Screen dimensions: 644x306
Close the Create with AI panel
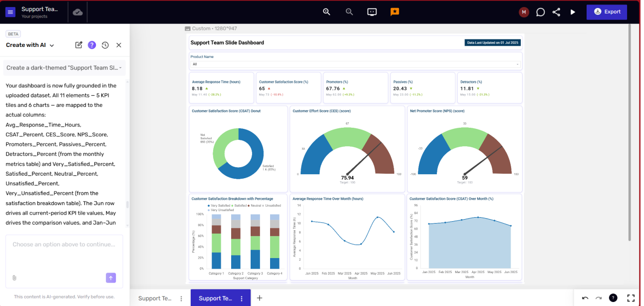click(x=119, y=45)
